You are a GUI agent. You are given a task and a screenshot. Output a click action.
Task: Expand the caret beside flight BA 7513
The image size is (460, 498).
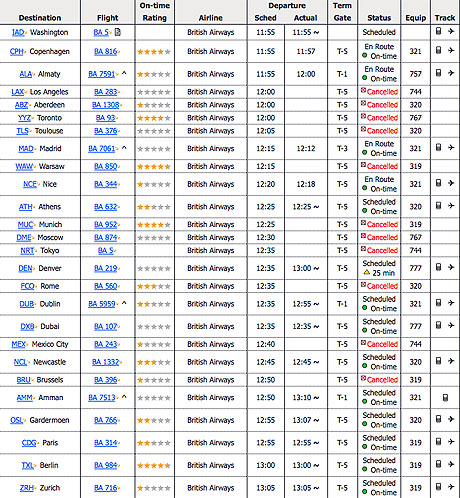(x=124, y=397)
